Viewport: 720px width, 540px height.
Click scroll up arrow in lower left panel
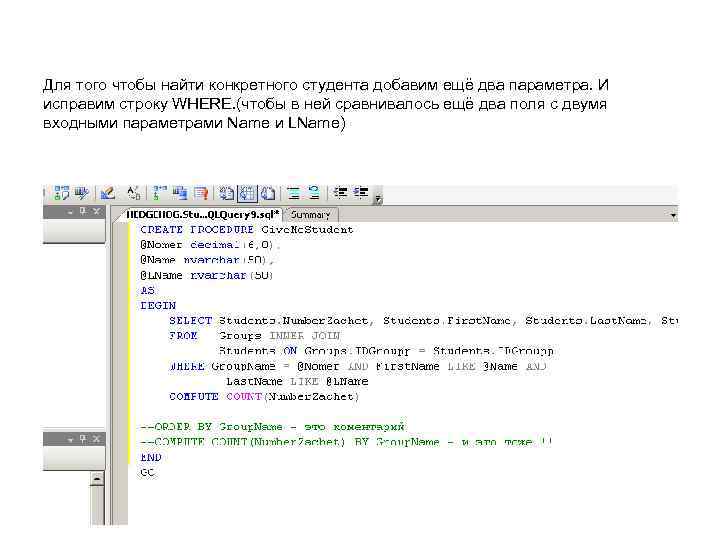(x=97, y=479)
